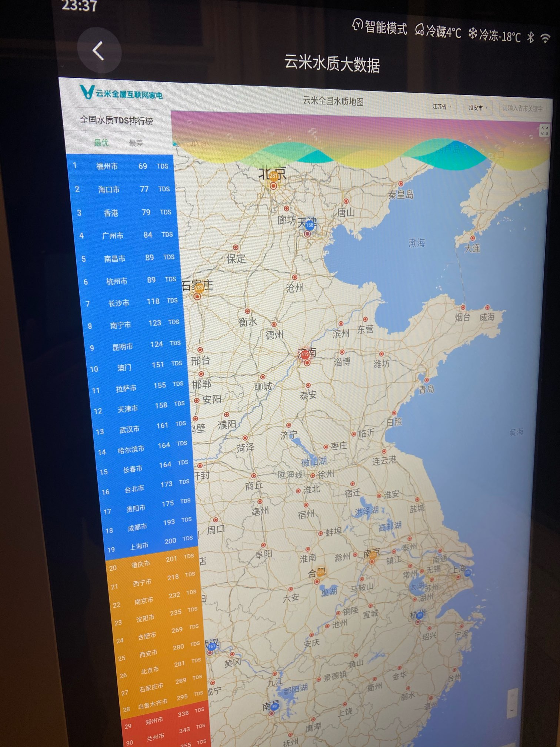Click the Qingdao red dot on map
Viewport: 560px width, 747px height.
tap(427, 380)
